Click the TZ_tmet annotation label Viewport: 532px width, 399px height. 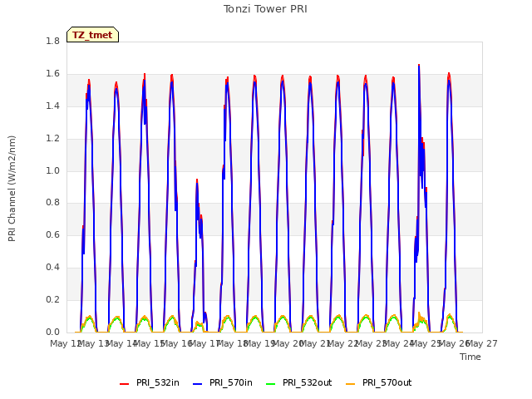tap(92, 35)
